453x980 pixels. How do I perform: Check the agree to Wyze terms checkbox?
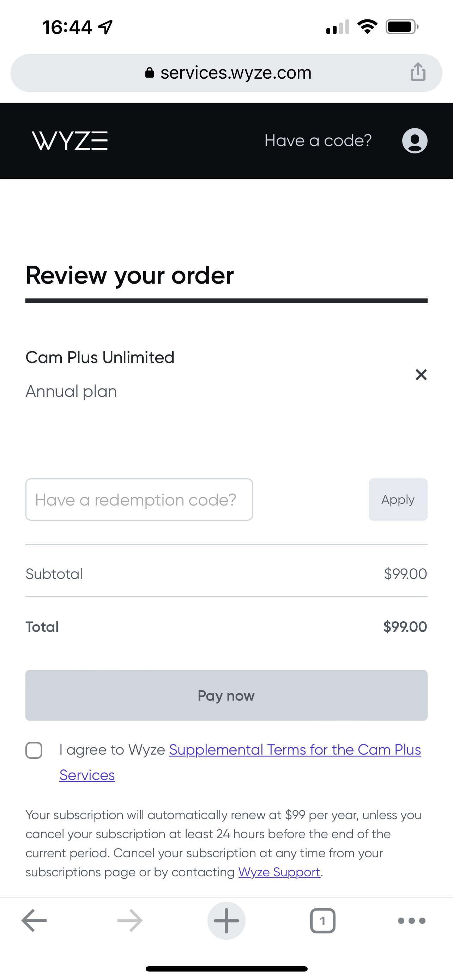(x=34, y=751)
